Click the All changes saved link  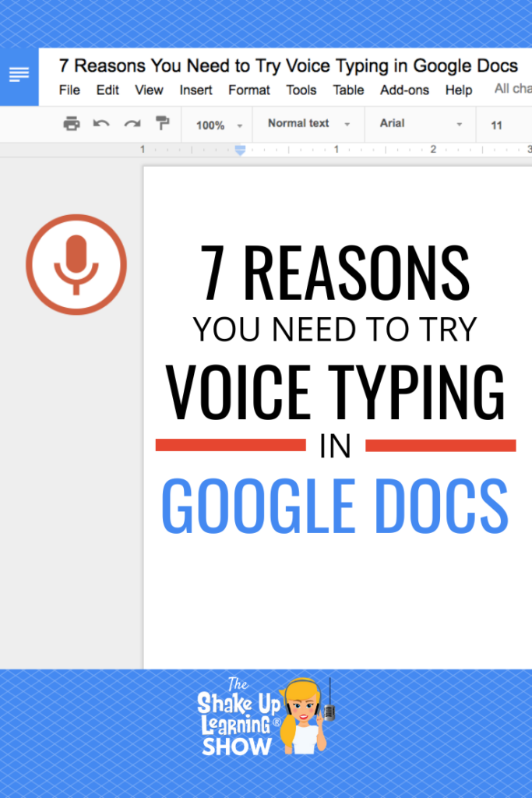click(x=513, y=89)
